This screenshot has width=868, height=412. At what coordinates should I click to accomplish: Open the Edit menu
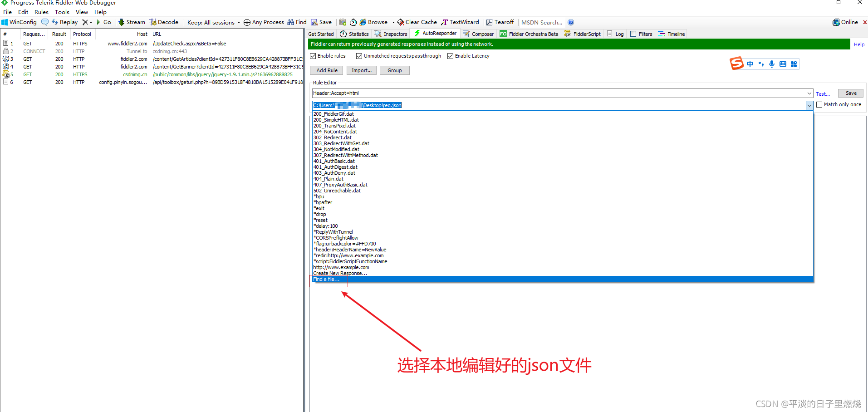(23, 12)
